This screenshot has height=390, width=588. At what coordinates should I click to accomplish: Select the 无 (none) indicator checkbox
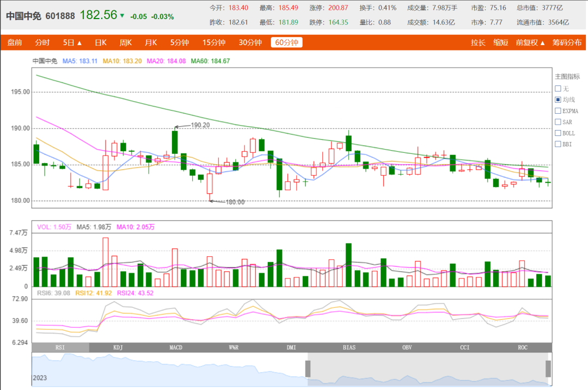pyautogui.click(x=558, y=89)
